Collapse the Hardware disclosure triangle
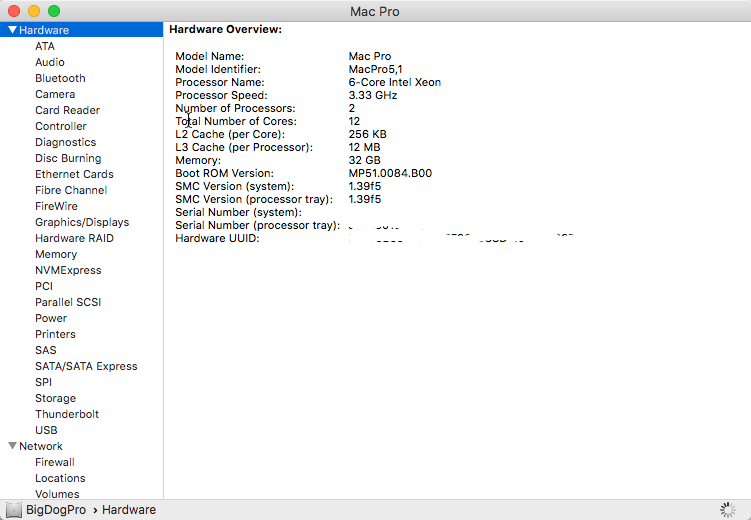Image resolution: width=751 pixels, height=520 pixels. (x=12, y=30)
